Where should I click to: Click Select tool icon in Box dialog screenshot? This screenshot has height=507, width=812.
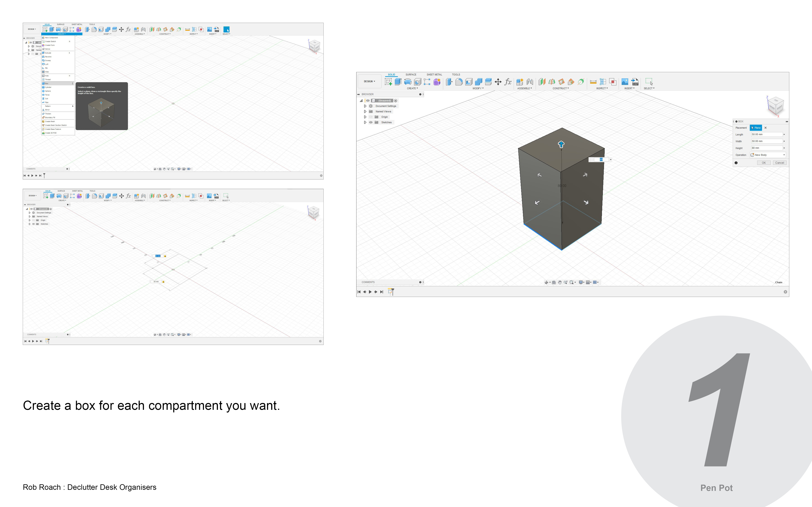649,82
